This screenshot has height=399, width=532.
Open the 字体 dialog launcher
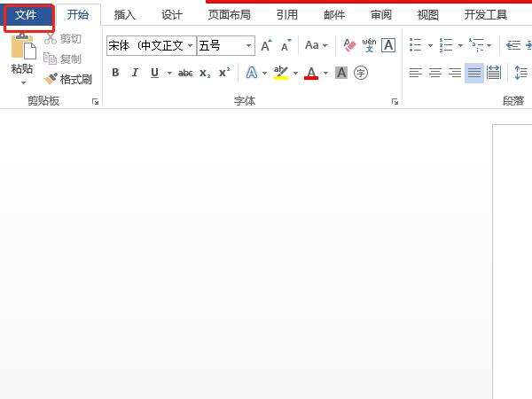395,101
